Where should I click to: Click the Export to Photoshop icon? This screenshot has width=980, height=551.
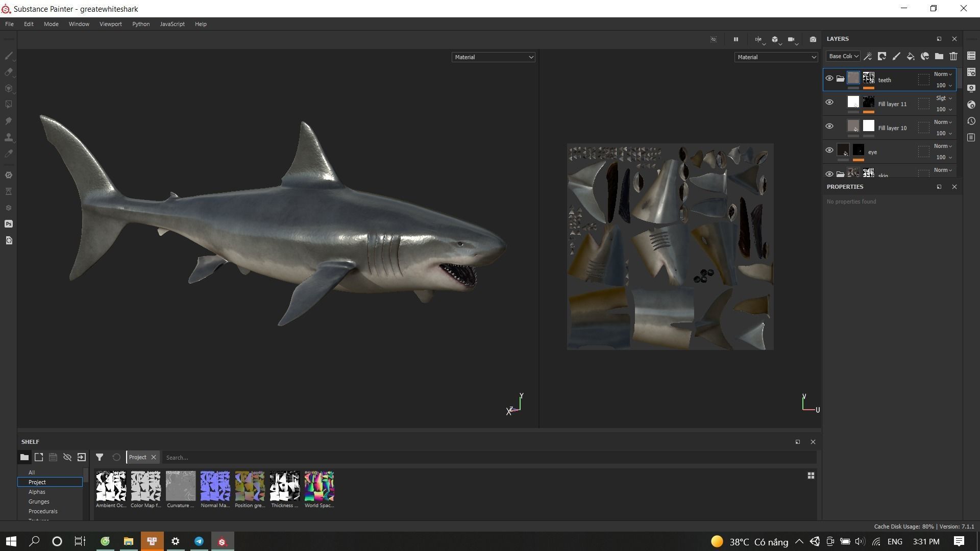[x=9, y=224]
